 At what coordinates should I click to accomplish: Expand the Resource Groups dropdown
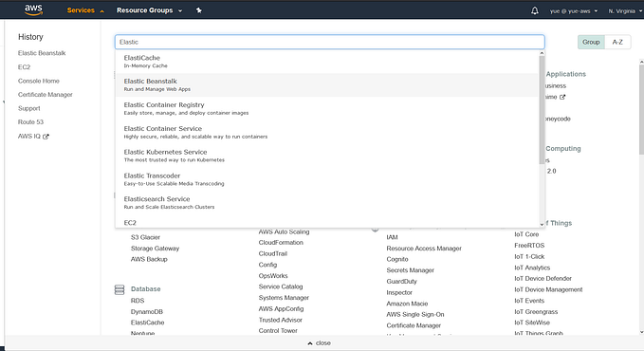coord(150,10)
